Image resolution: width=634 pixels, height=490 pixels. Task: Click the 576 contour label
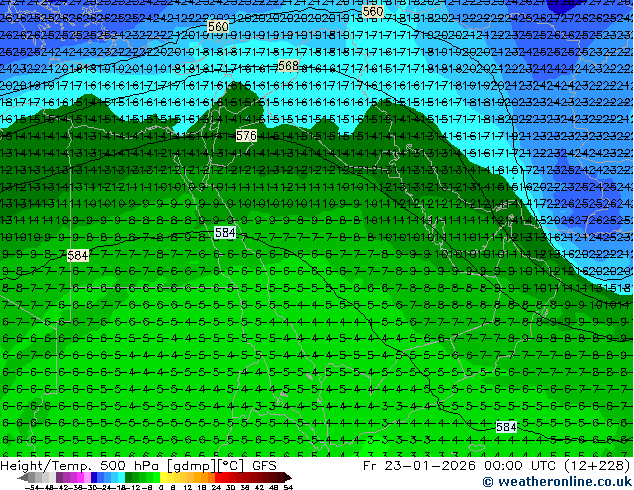[246, 135]
